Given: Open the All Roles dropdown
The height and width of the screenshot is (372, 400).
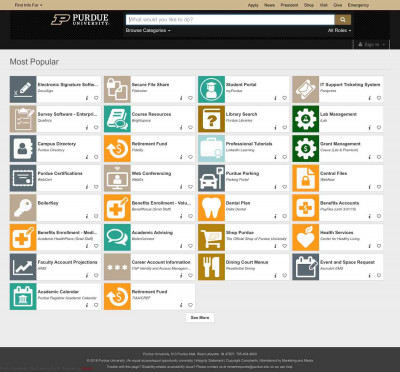Looking at the screenshot, I should pyautogui.click(x=339, y=30).
